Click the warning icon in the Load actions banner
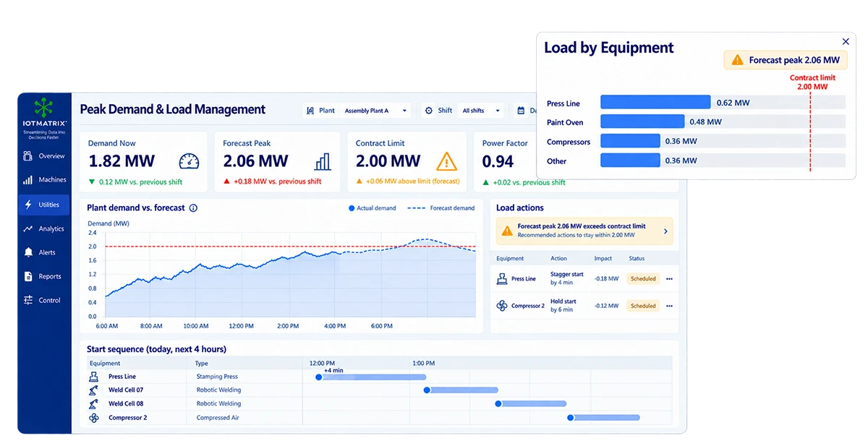Screen dimensions: 868x441 click(508, 231)
